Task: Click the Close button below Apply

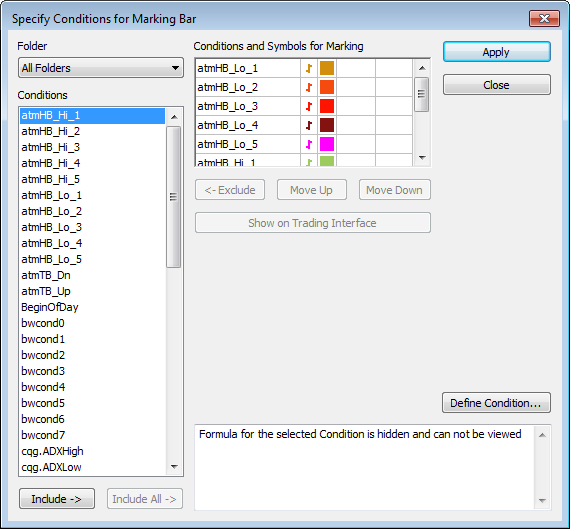Action: click(497, 85)
